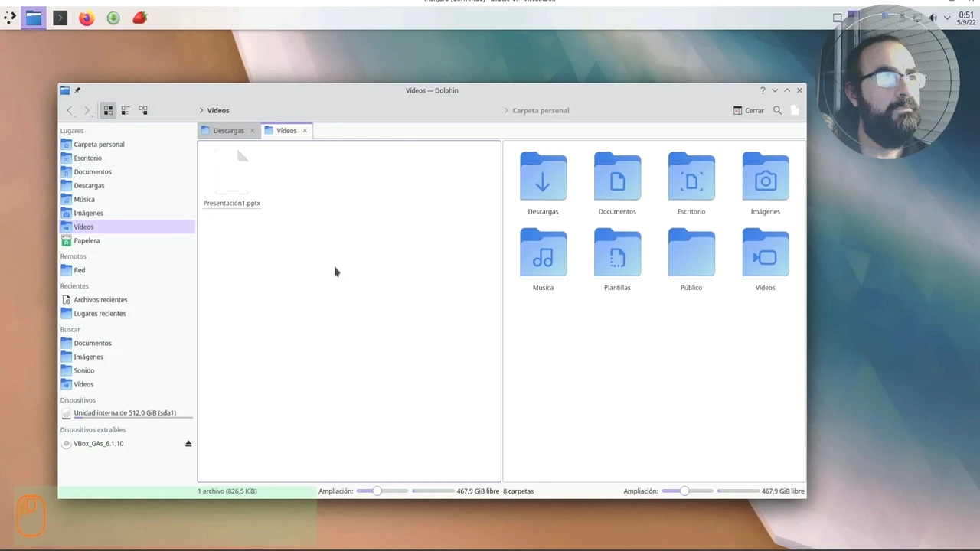
Task: Click the Dolphin window menu icon in title bar
Action: coord(65,90)
